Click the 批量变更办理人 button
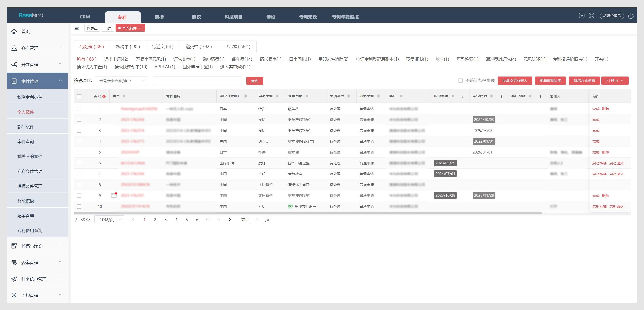Image resolution: width=644 pixels, height=310 pixels. (515, 81)
